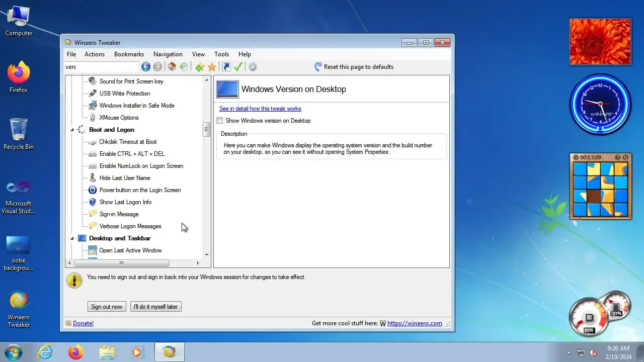The image size is (644, 362).
Task: Open the View menu
Action: tap(198, 54)
